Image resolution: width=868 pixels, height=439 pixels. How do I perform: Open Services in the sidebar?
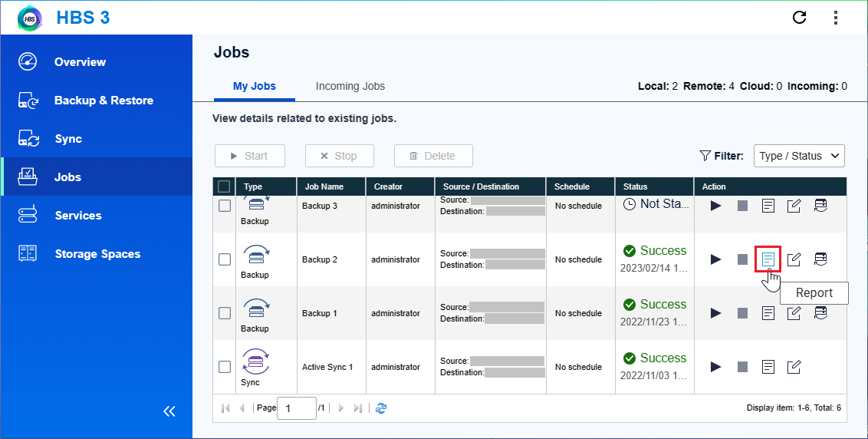coord(97,215)
